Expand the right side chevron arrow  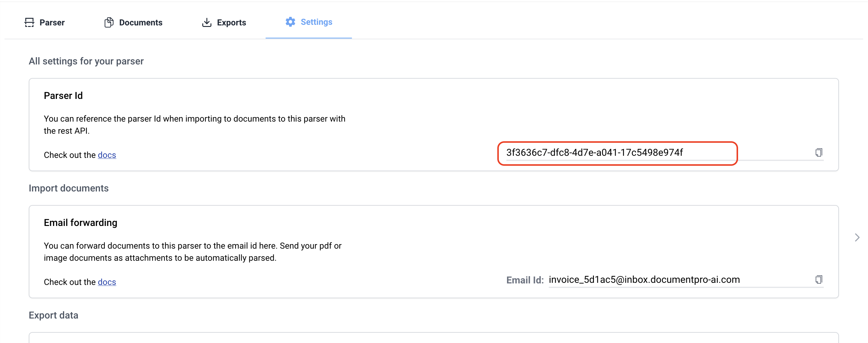857,237
